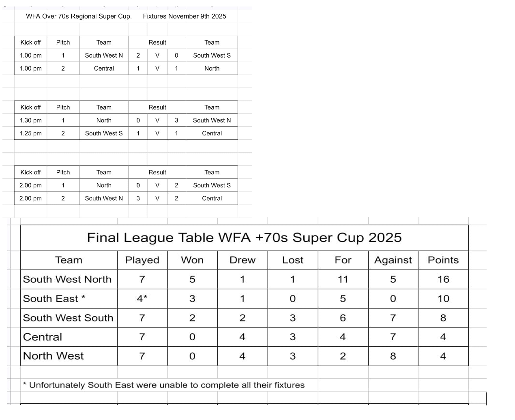Screen dimensions: 515x420
Task: Select the '4*' played cell
Action: 142,299
